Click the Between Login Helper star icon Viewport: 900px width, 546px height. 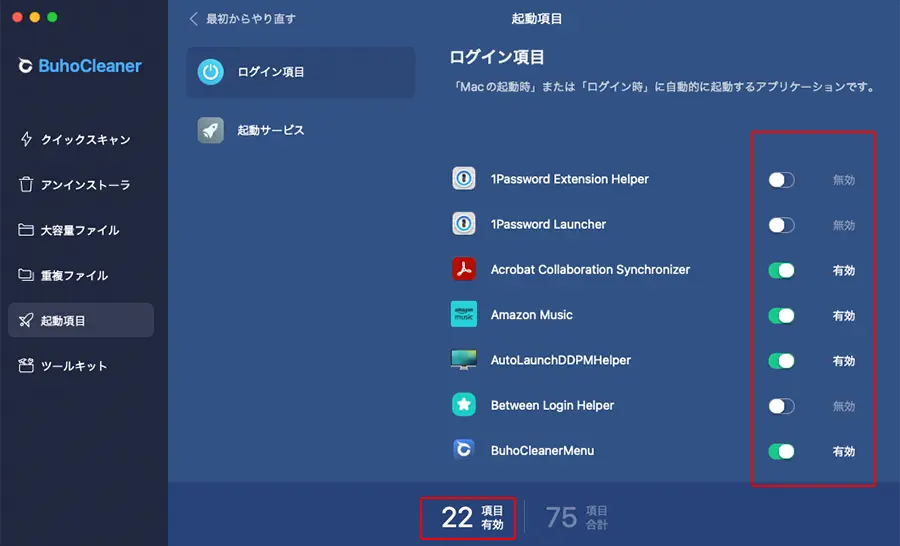[x=464, y=405]
